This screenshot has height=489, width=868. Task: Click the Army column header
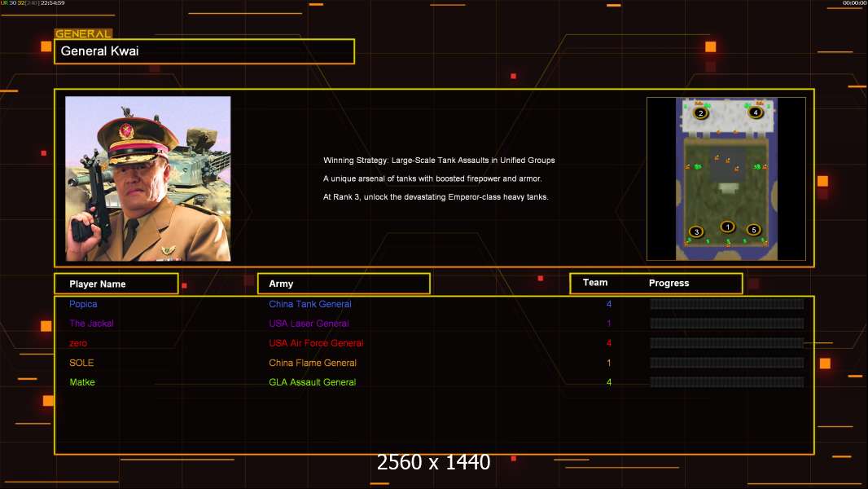[344, 284]
